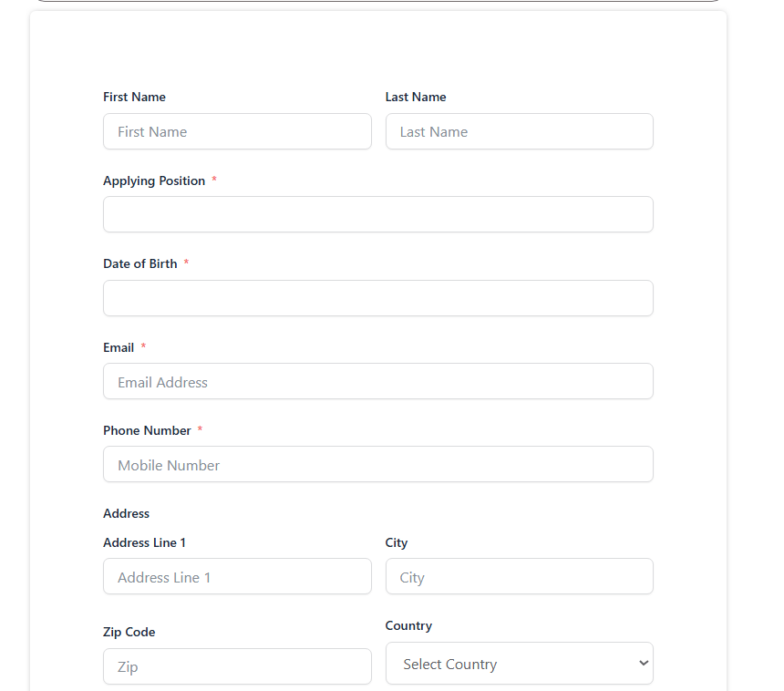Focus the Last Name text box
784x691 pixels.
click(x=519, y=131)
